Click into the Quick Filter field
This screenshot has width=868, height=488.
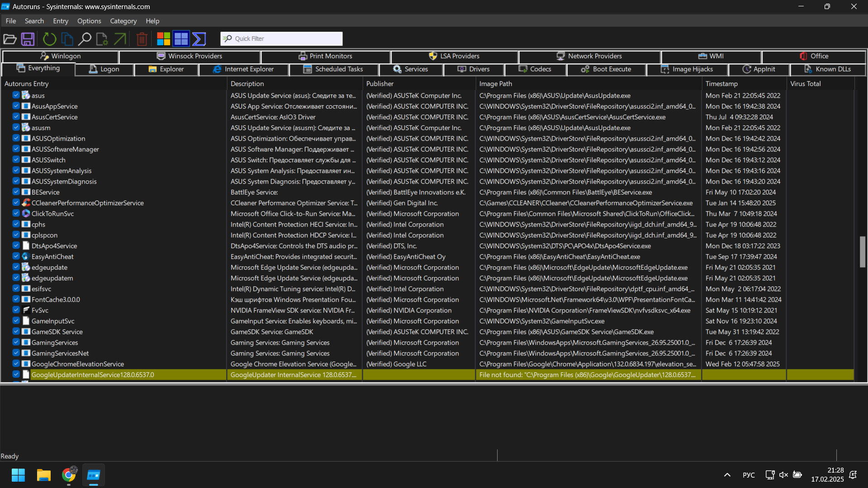point(281,38)
